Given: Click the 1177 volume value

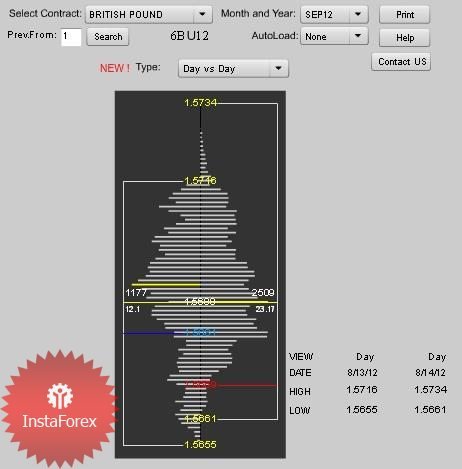Looking at the screenshot, I should click(x=136, y=293).
